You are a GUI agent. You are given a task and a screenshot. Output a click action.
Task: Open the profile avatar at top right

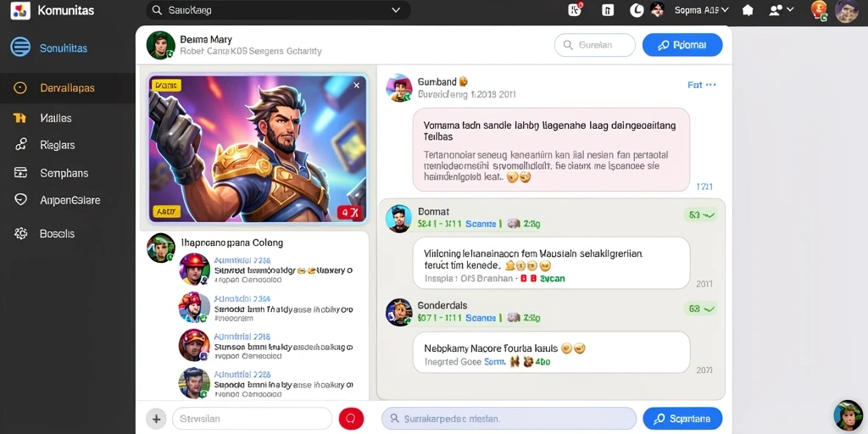tap(847, 10)
